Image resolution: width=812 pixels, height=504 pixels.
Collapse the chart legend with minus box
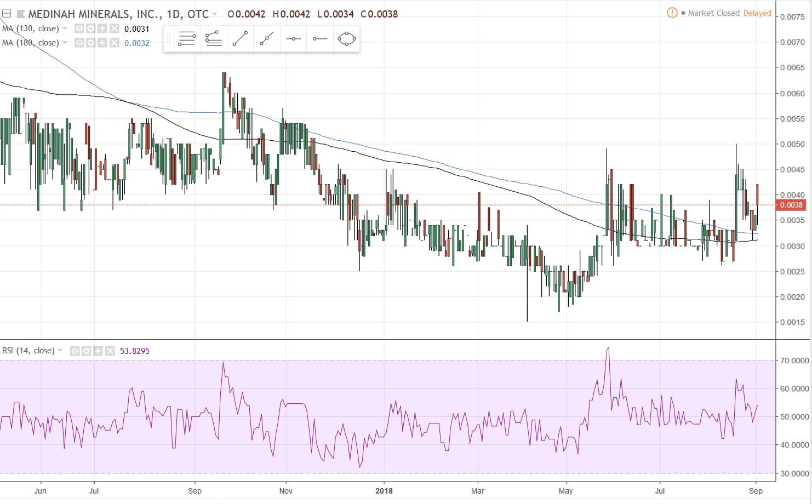(7, 14)
